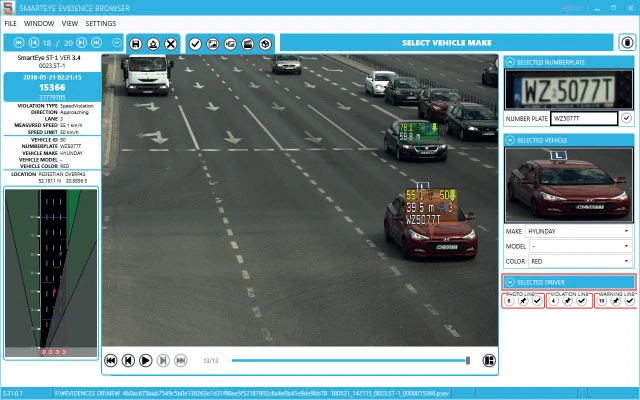Click the checkmark confirm toolbar icon
The width and height of the screenshot is (640, 400).
pyautogui.click(x=195, y=44)
